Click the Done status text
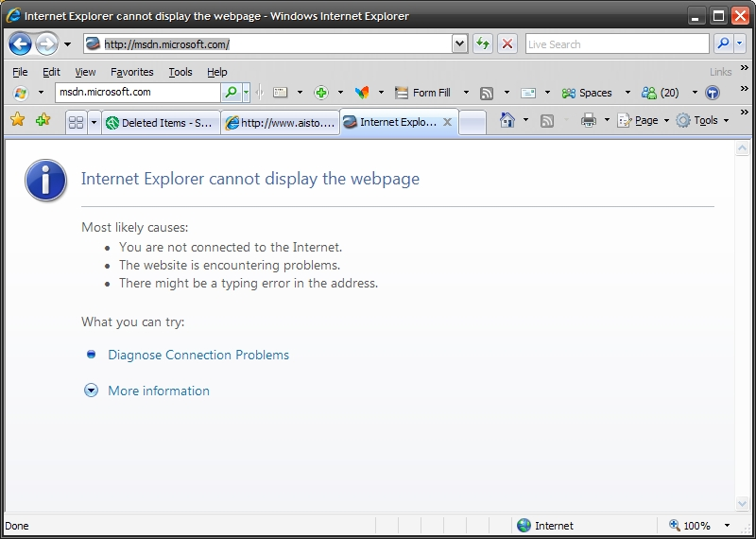 (x=17, y=526)
